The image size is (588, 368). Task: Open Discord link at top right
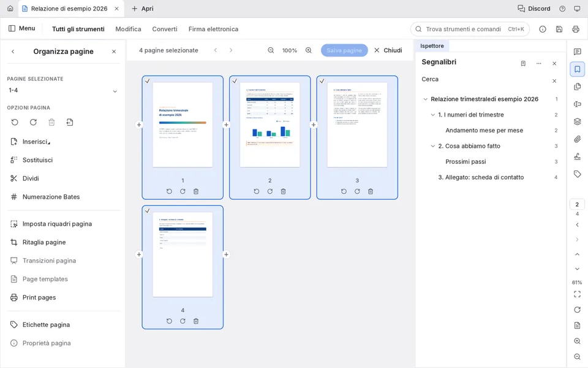click(x=534, y=9)
